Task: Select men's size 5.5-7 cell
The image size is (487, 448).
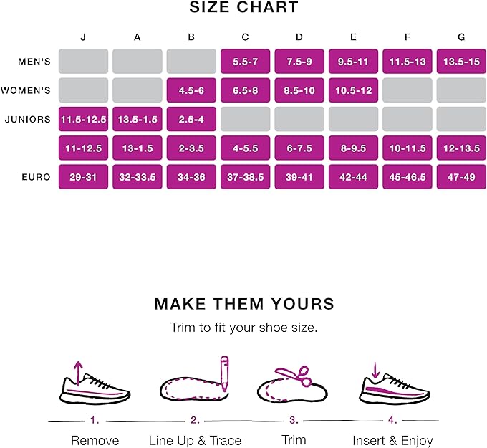Action: coord(246,62)
